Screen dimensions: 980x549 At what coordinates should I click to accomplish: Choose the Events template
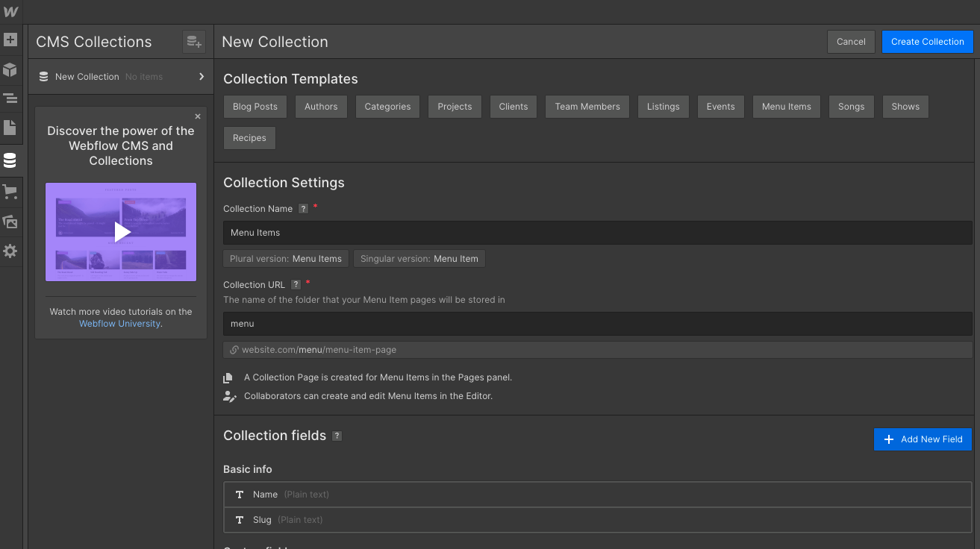[x=721, y=107]
